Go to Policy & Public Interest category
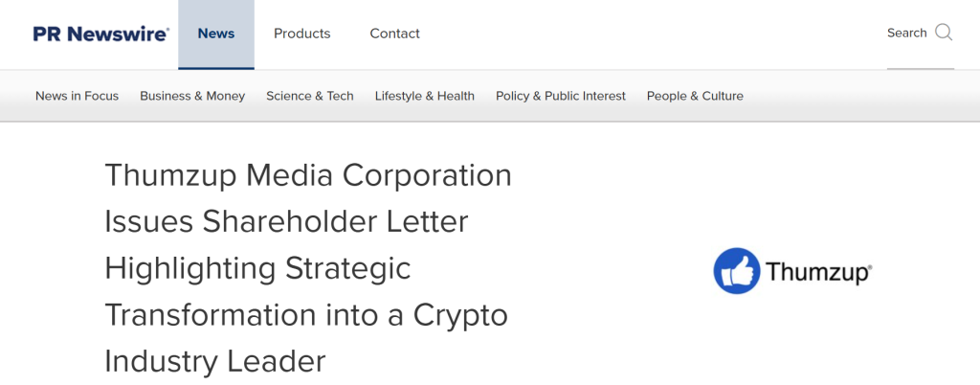 561,96
